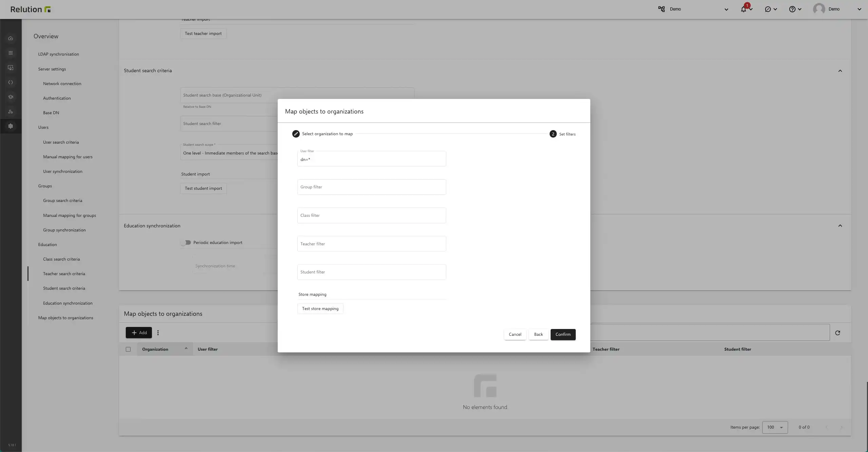Screen dimensions: 868x452
Task: Open the code brackets icon in the left rail
Action: (11, 82)
